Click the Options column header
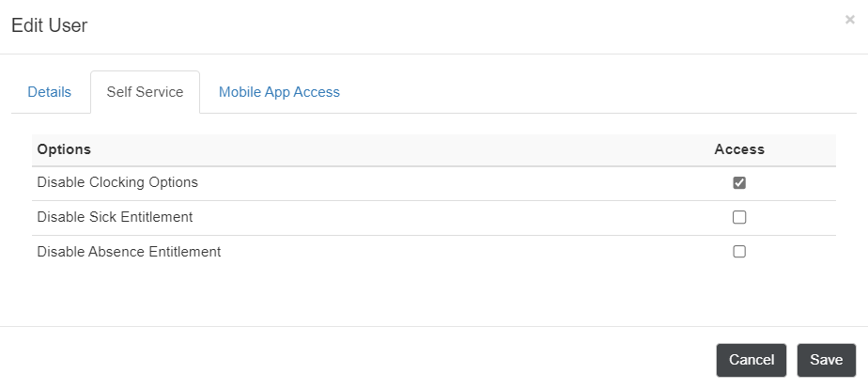This screenshot has height=389, width=868. 64,149
